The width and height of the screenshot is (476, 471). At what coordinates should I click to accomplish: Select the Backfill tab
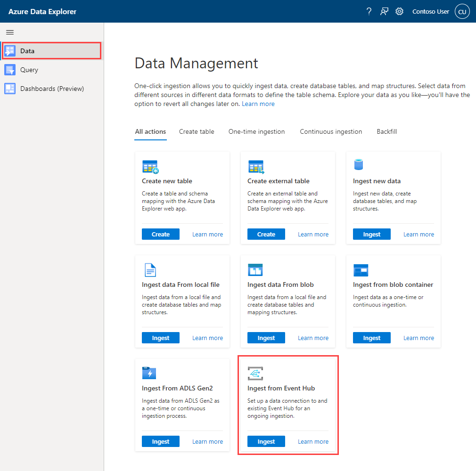(x=386, y=131)
